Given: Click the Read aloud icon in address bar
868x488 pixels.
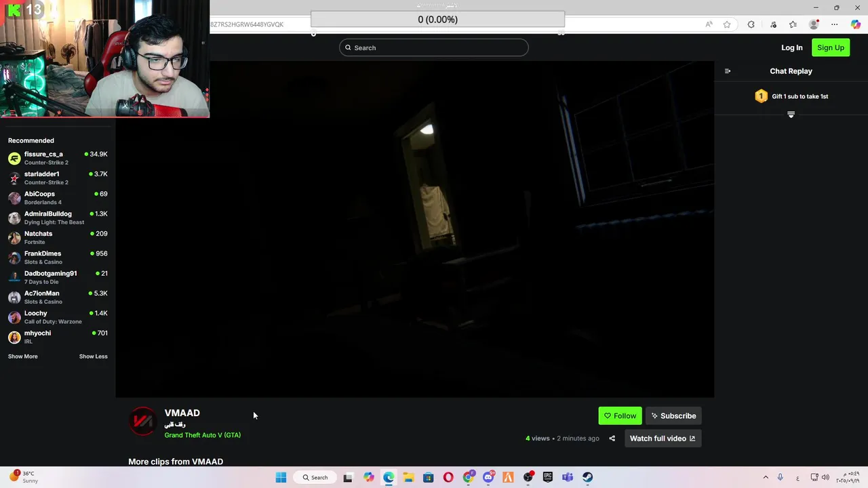Looking at the screenshot, I should pyautogui.click(x=709, y=24).
